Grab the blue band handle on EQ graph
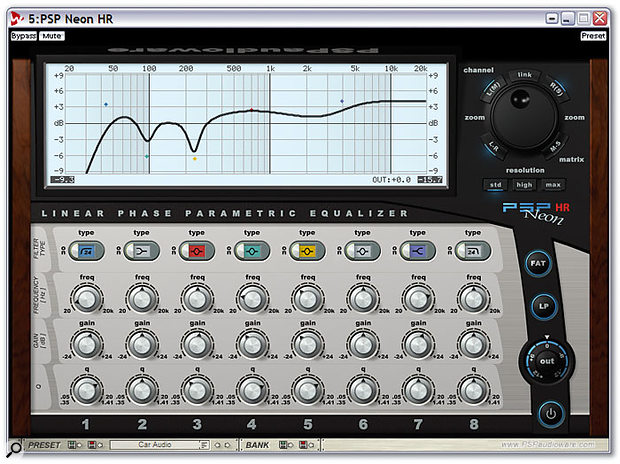The height and width of the screenshot is (464, 620). pyautogui.click(x=106, y=104)
